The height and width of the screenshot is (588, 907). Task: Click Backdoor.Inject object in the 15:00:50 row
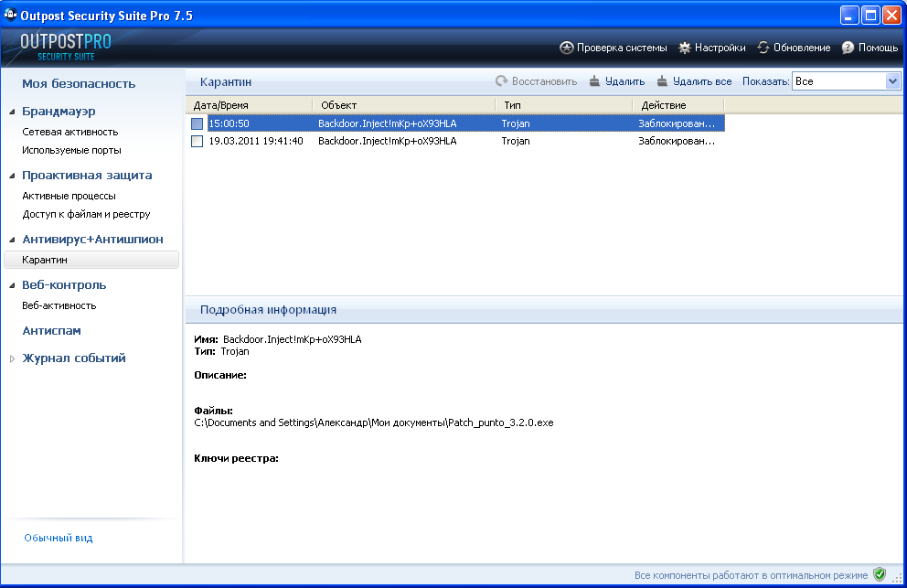(x=387, y=123)
